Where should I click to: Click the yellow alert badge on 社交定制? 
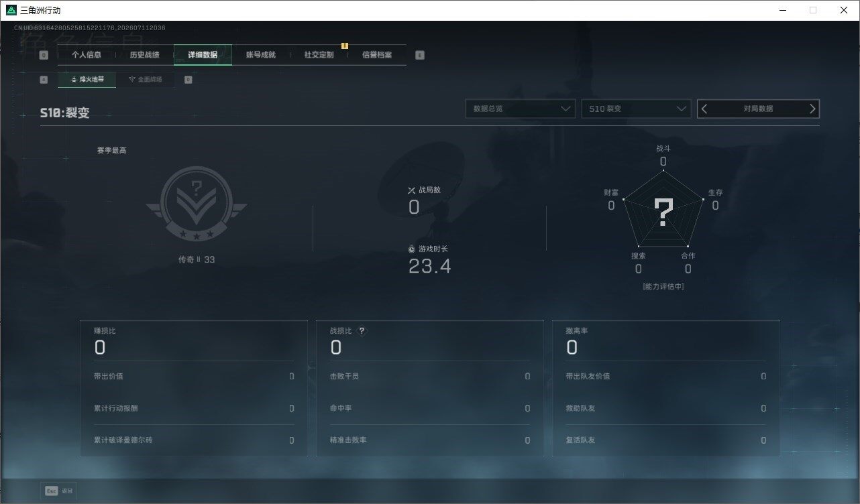coord(345,46)
